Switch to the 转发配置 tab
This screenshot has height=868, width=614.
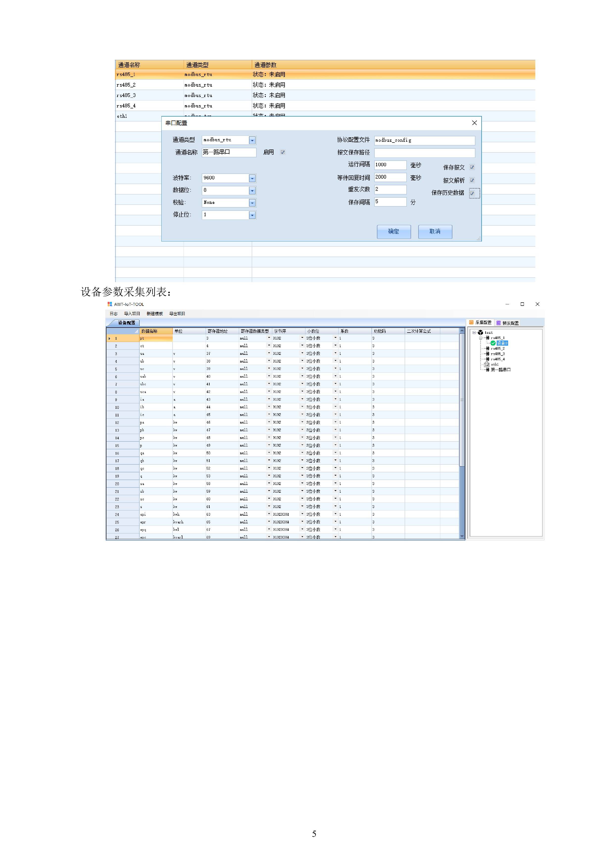coord(508,323)
